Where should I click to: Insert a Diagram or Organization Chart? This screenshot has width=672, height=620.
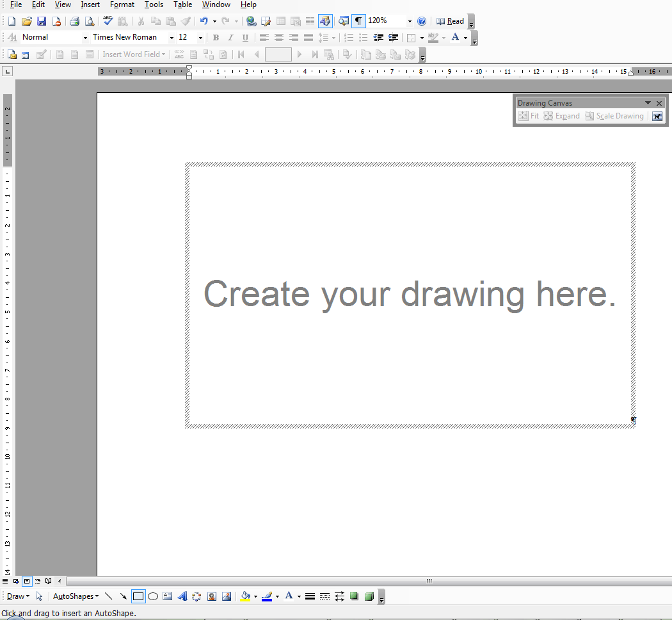[196, 596]
